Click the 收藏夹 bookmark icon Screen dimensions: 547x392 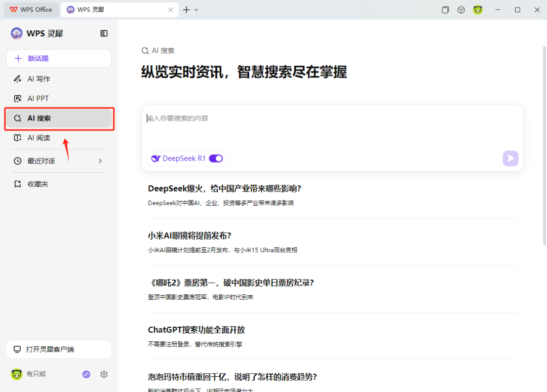point(17,184)
